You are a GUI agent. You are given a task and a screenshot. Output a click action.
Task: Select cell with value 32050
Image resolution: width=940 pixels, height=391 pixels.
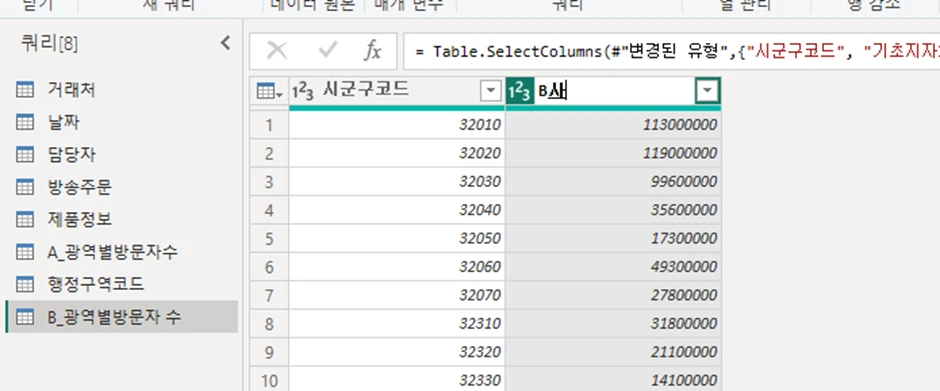pos(397,239)
